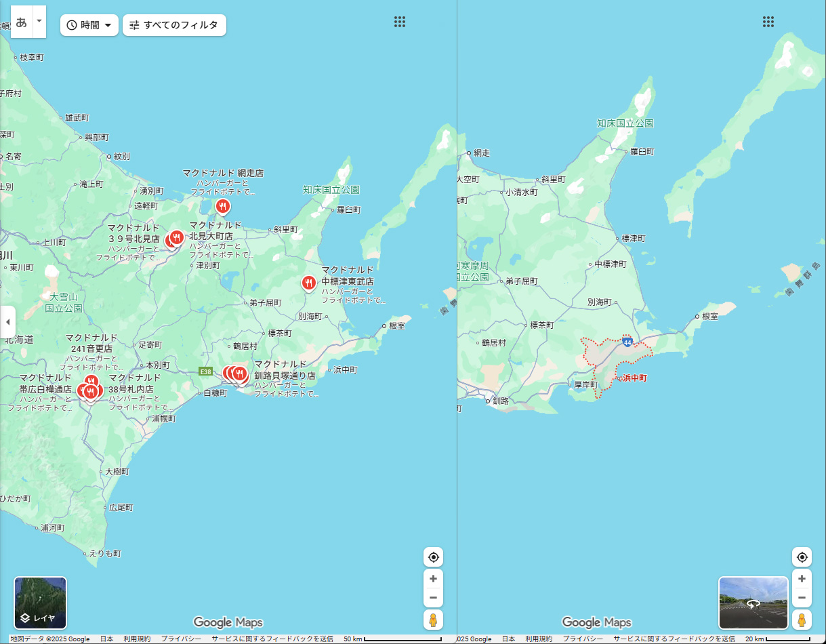Viewport: 826px width, 644px height.
Task: Select Street View pegman on left map
Action: tap(434, 619)
